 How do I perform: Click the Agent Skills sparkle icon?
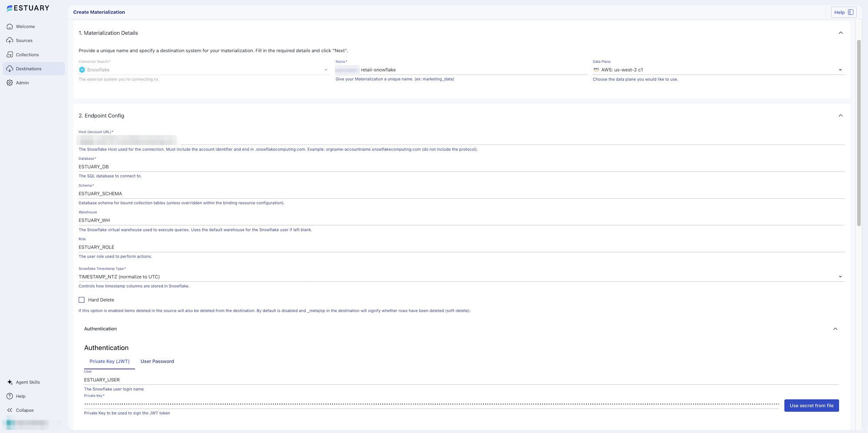pyautogui.click(x=10, y=382)
